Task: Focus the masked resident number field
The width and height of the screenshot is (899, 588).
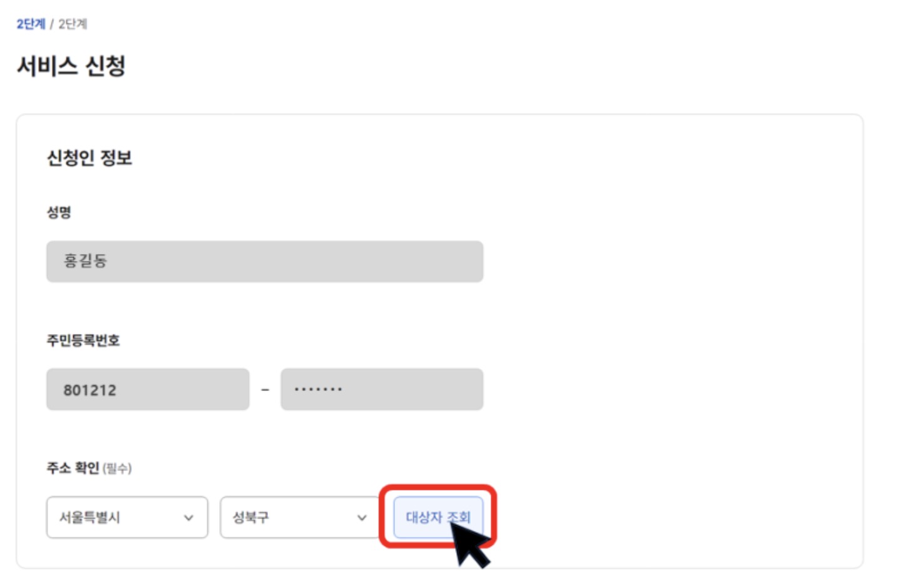Action: pos(382,389)
